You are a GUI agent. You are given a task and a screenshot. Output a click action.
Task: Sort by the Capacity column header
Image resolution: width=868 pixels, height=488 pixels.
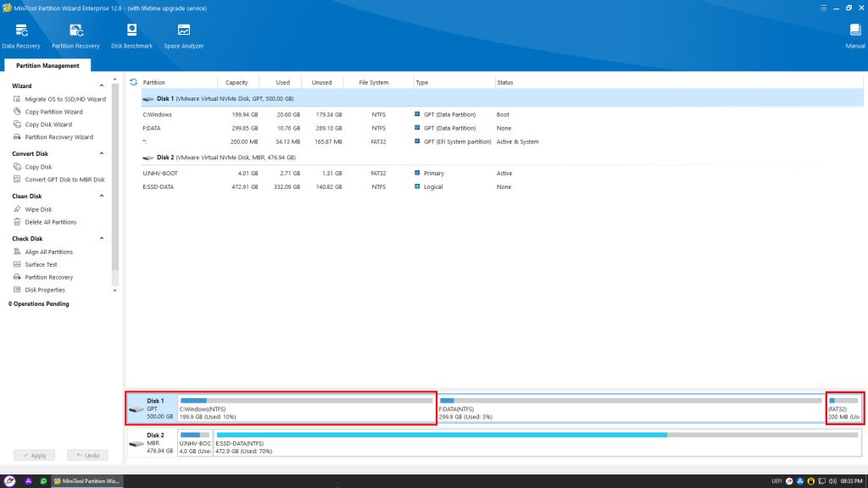pos(236,82)
